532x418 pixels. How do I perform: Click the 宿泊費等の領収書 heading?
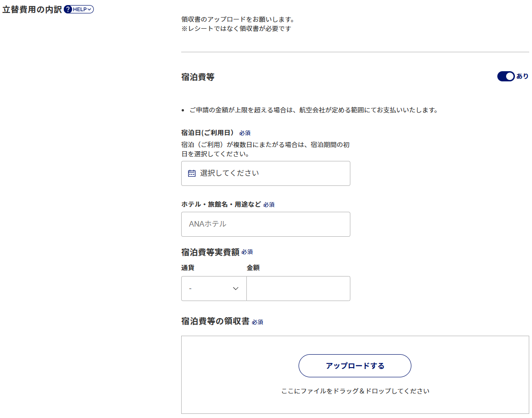(x=215, y=321)
